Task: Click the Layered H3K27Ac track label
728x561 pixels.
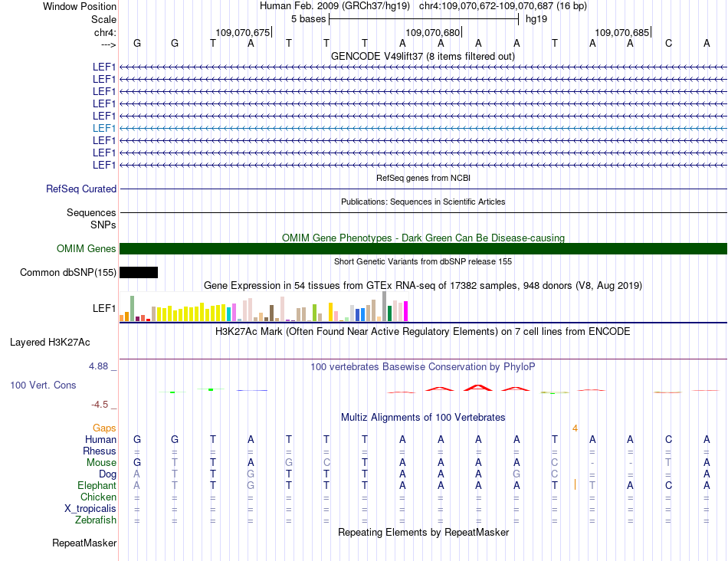Action: 50,343
